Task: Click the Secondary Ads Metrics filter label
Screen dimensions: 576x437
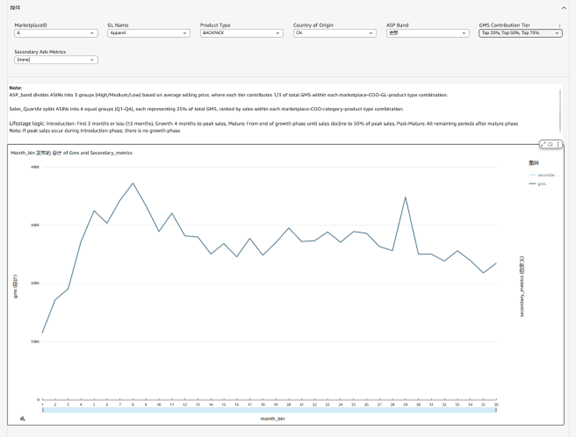Action: [40, 52]
